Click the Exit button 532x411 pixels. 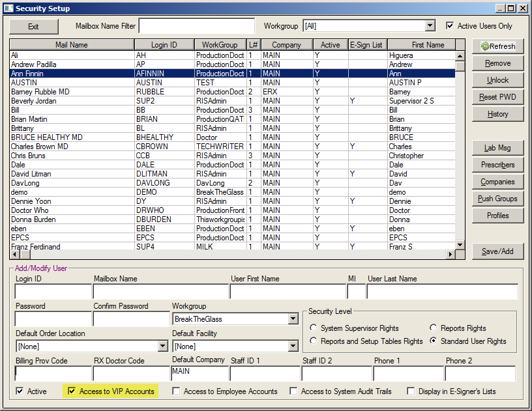tap(34, 27)
